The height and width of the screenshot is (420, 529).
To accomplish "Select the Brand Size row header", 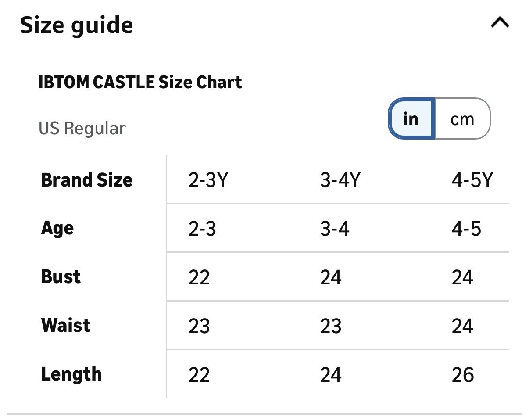I will click(x=87, y=180).
